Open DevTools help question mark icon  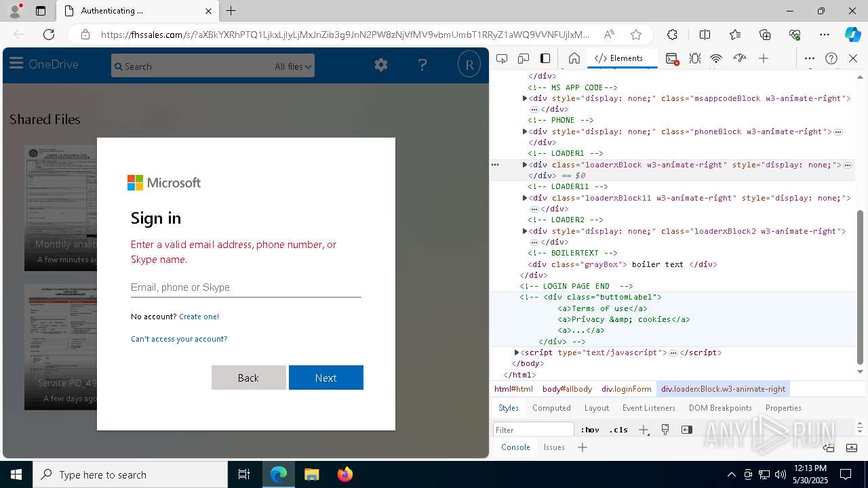[x=831, y=58]
